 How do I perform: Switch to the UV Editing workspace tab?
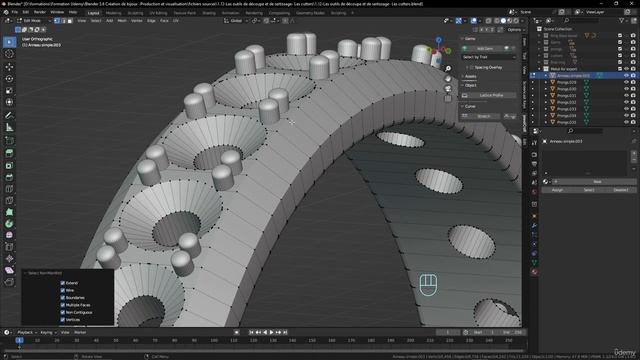158,13
